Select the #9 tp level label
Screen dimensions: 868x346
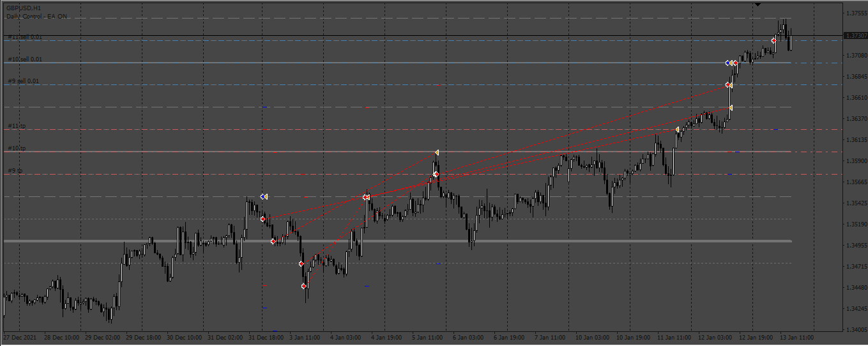(x=15, y=171)
